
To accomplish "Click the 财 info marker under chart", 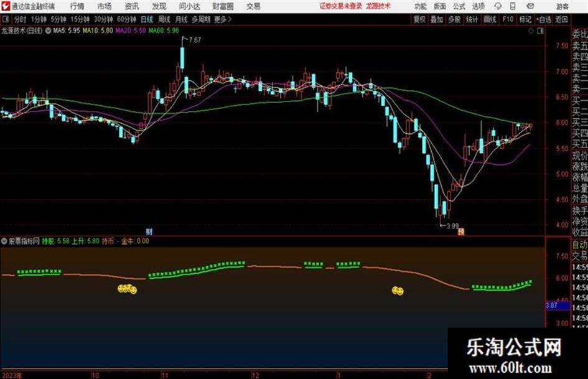I will (149, 232).
